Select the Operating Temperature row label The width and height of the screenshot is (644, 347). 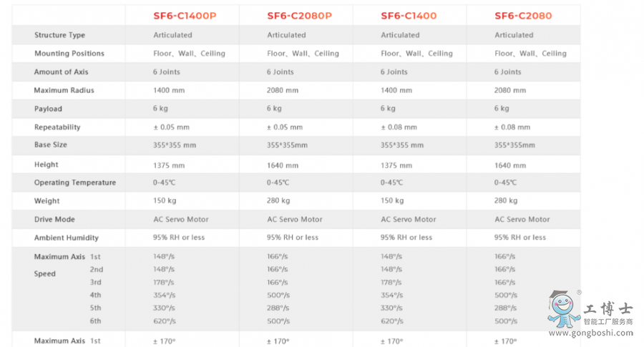(x=74, y=183)
